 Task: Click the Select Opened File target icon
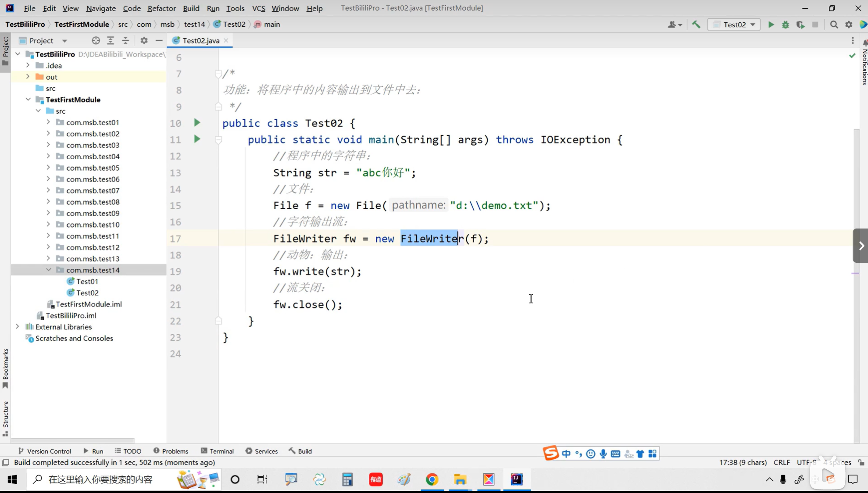(96, 40)
